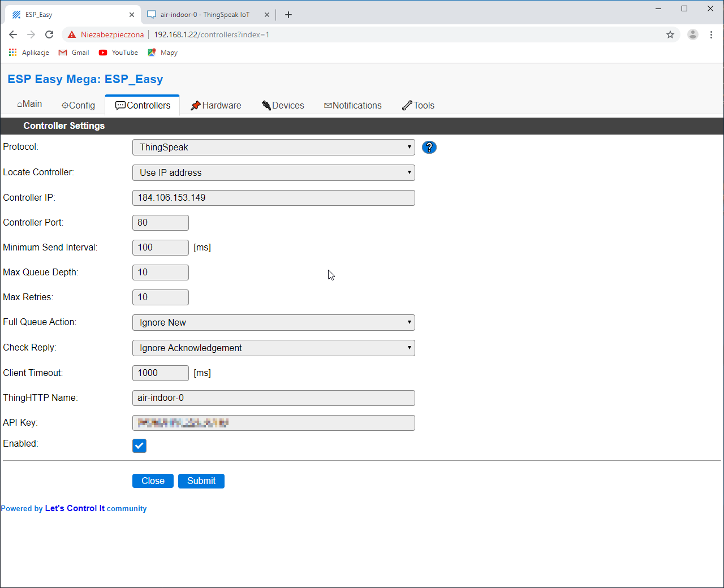This screenshot has height=588, width=724.
Task: Focus the Controller Port field
Action: tap(161, 223)
